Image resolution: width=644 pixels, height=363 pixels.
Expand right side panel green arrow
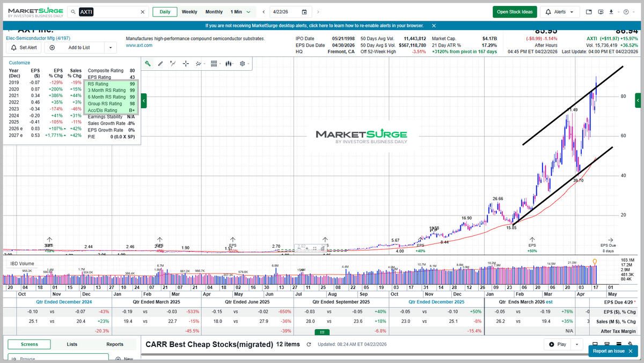(x=638, y=100)
